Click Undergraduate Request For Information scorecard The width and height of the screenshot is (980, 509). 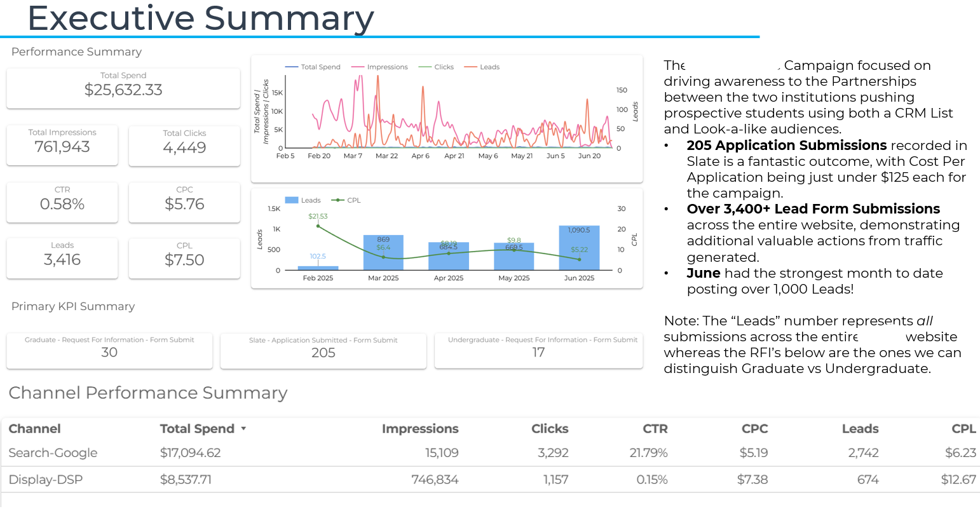[x=538, y=351]
